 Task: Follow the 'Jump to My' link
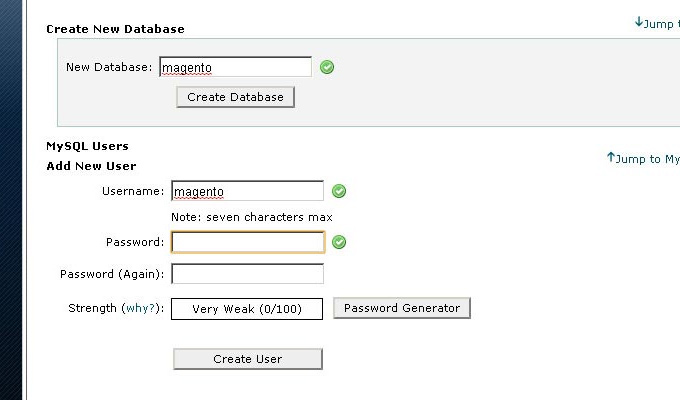[x=644, y=159]
